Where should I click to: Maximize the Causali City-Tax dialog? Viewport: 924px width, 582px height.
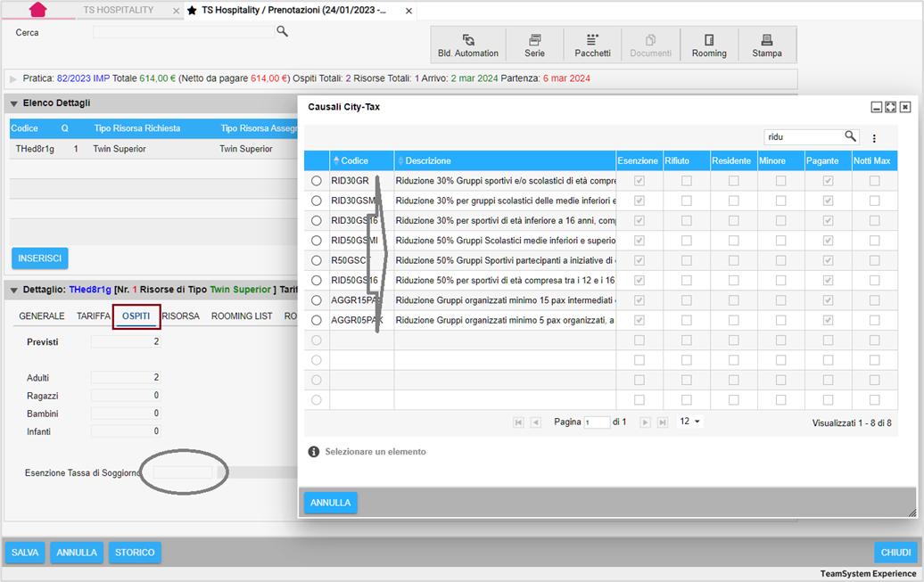point(890,107)
